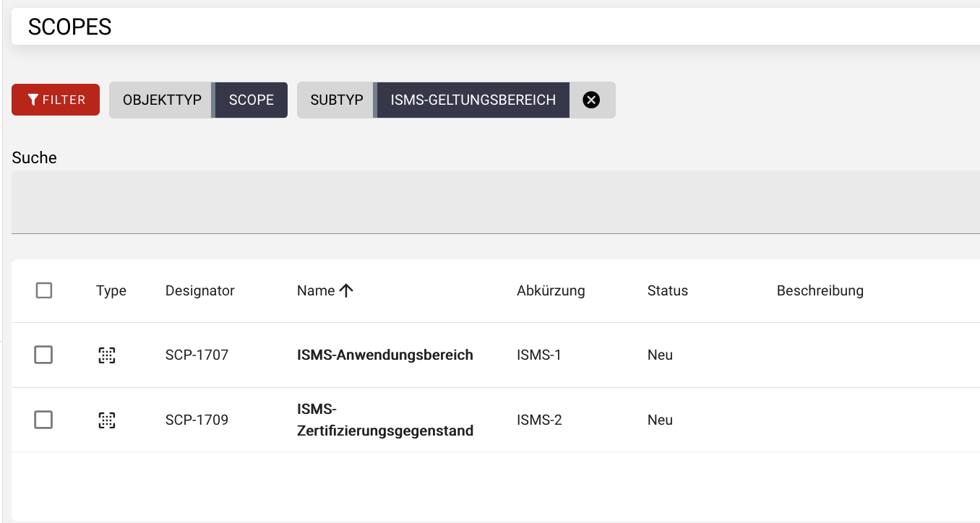Open the ISMS-Anwendungsbereich scope entry
The width and height of the screenshot is (980, 523).
384,354
